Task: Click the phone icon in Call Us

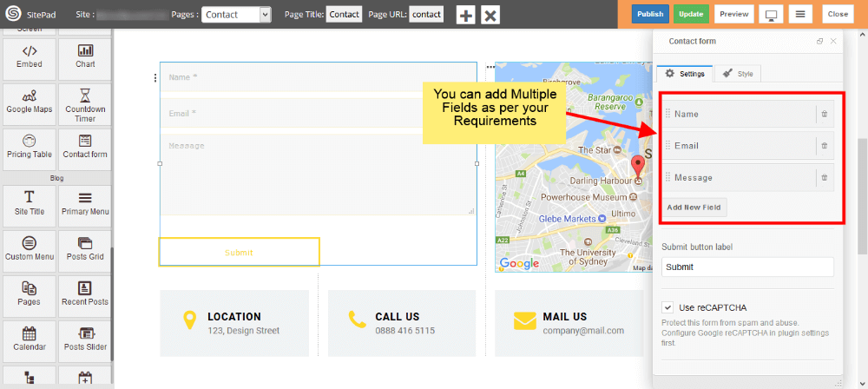Action: pyautogui.click(x=357, y=320)
